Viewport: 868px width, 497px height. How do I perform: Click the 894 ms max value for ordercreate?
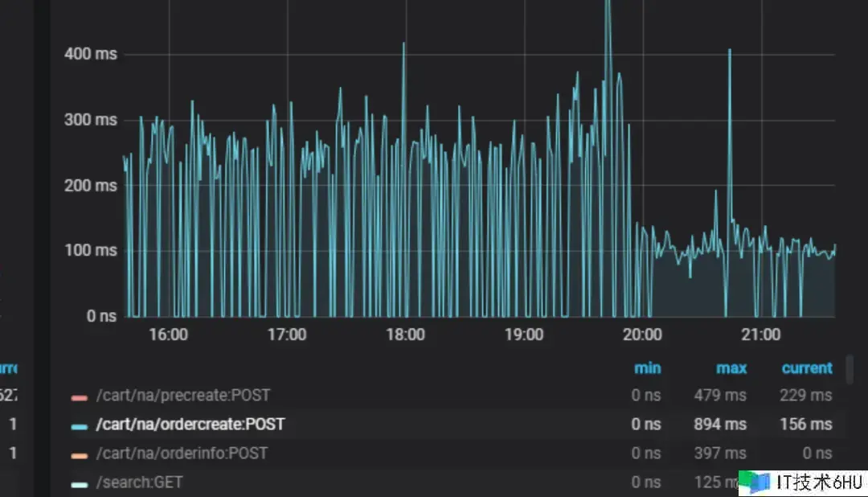[720, 425]
